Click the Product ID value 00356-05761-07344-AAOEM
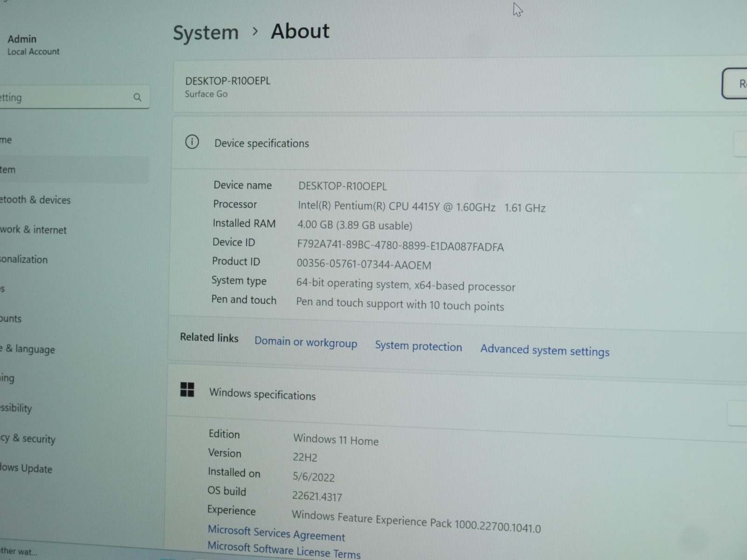 click(364, 264)
